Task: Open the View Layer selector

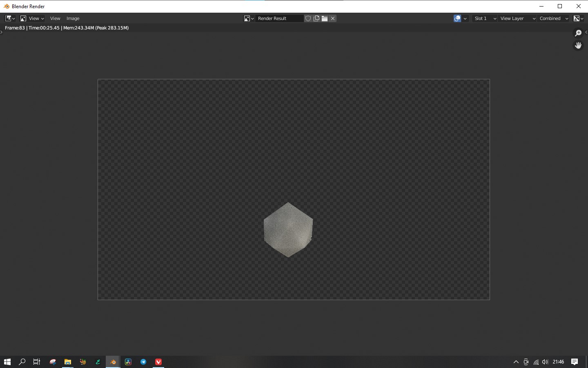Action: pyautogui.click(x=517, y=18)
